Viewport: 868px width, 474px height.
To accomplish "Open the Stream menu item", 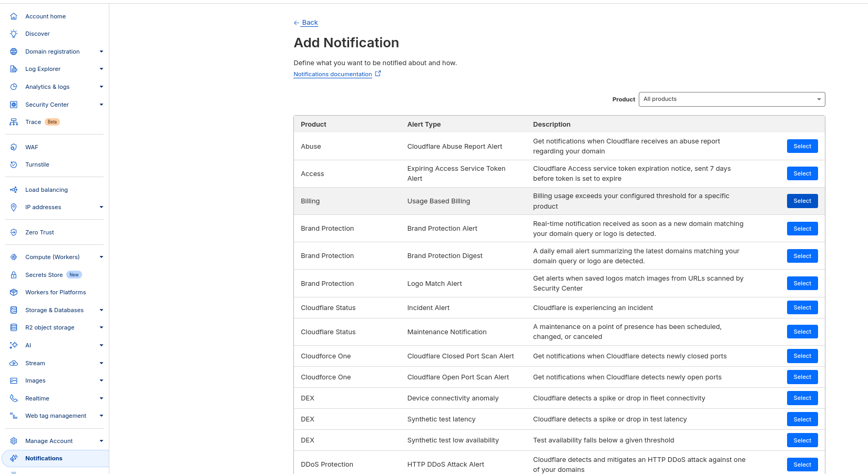I will click(35, 363).
